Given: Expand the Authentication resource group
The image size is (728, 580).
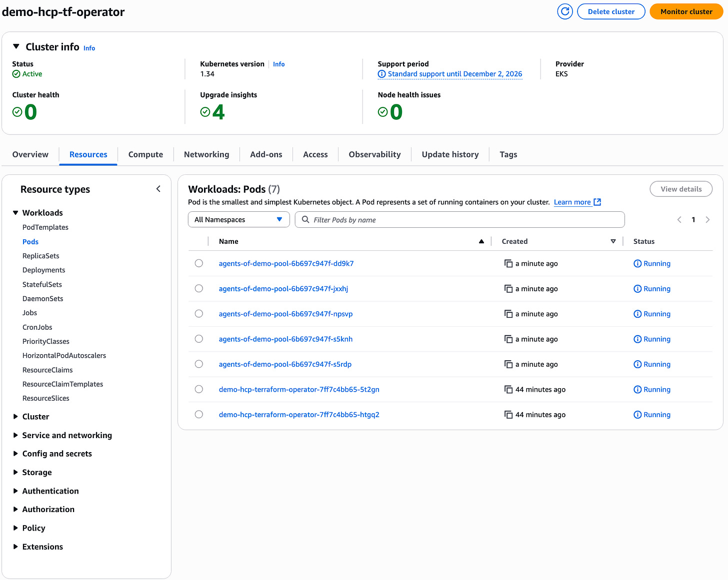Looking at the screenshot, I should [15, 491].
